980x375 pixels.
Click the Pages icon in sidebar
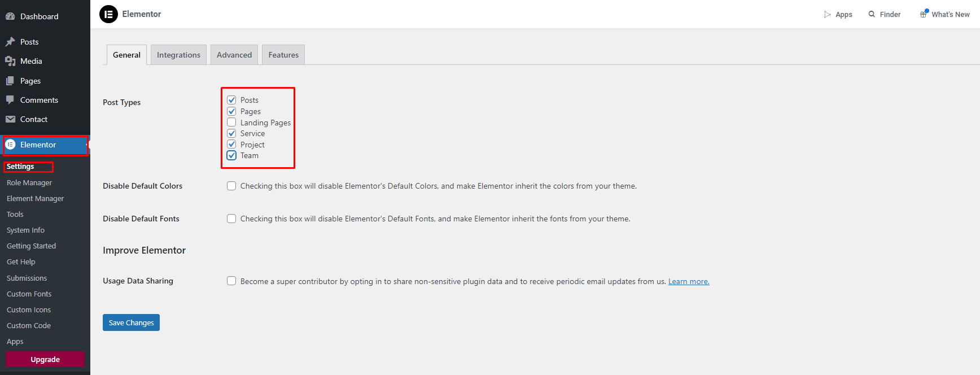pos(10,81)
